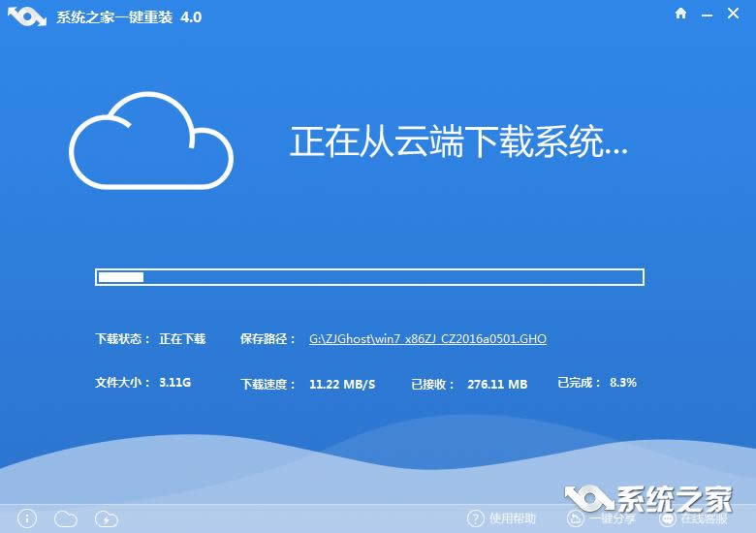Minimize the 系统之家一键重装 window
Image resolution: width=756 pixels, height=533 pixels.
(707, 16)
